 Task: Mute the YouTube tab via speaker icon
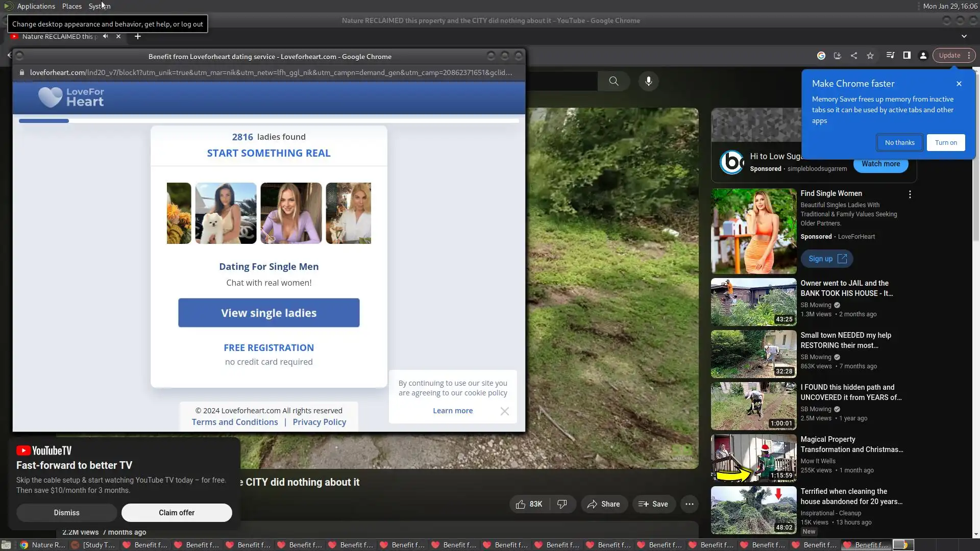[105, 36]
